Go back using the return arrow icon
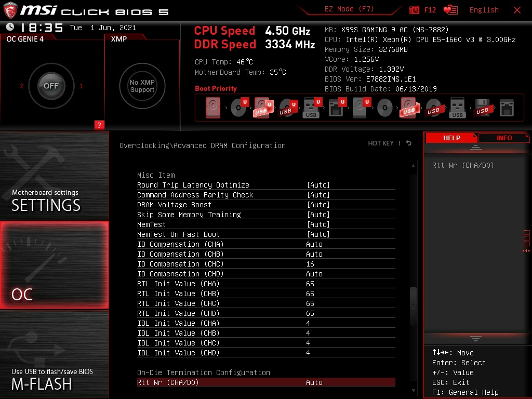This screenshot has height=399, width=532. pos(409,143)
